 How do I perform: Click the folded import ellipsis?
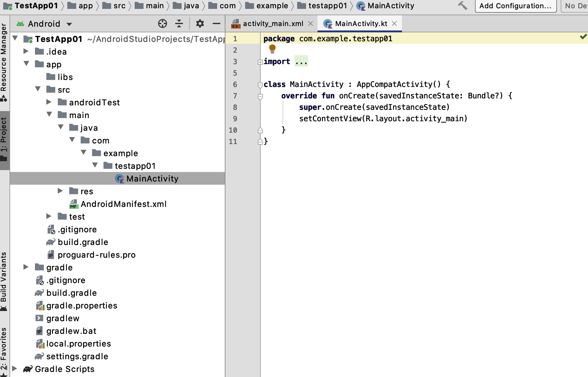[x=301, y=62]
